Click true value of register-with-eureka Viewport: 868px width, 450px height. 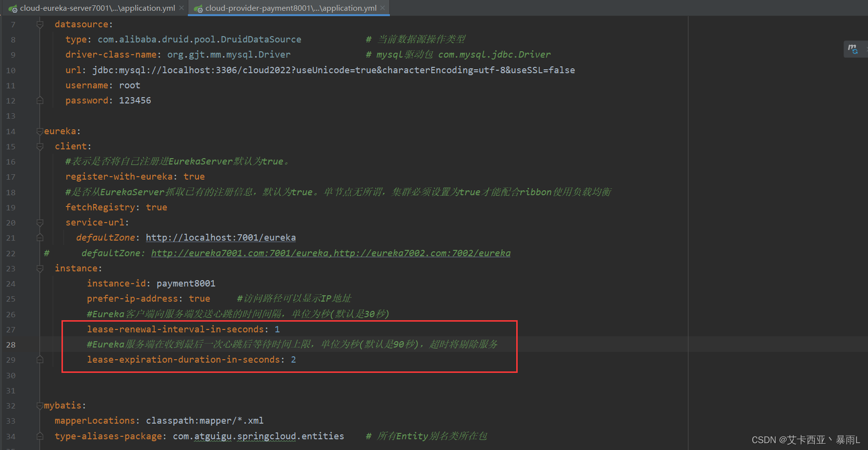[x=194, y=177]
